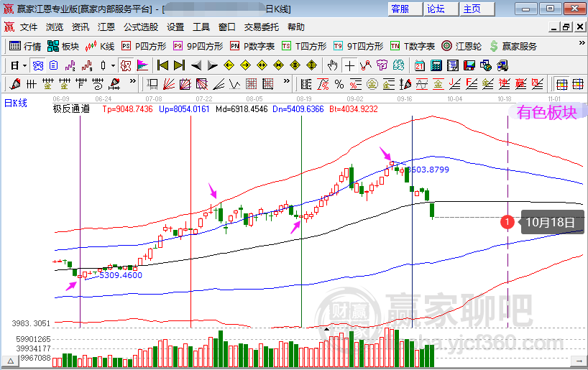Open the 江恩轮 Gann wheel tool
The width and height of the screenshot is (588, 370).
[x=461, y=46]
